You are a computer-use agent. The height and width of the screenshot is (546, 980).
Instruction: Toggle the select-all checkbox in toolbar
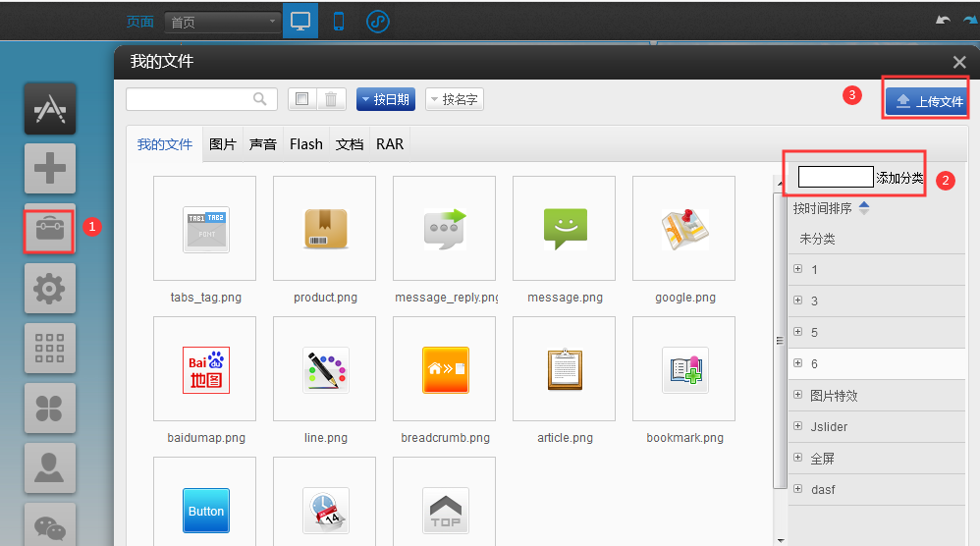(x=302, y=99)
